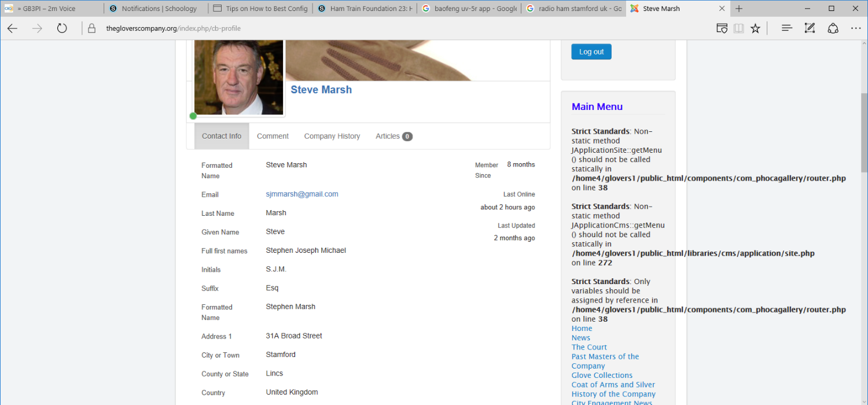Click the Main Menu heading
Image resolution: width=868 pixels, height=405 pixels.
(597, 106)
